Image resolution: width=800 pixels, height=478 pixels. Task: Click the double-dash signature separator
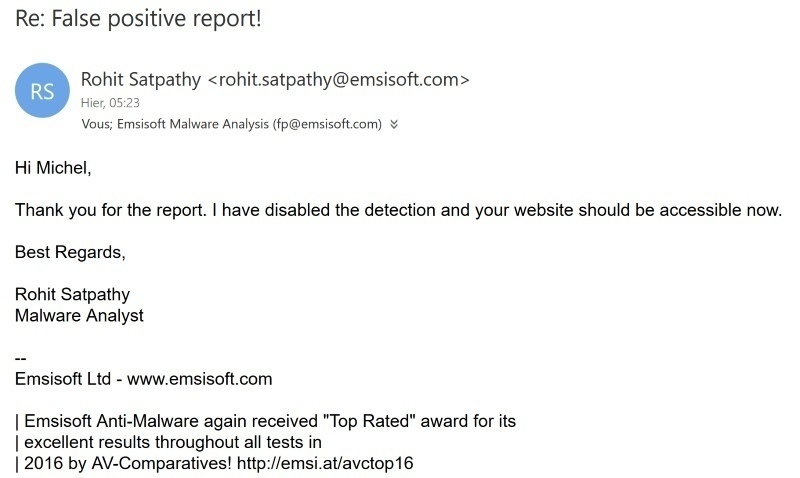[20, 358]
